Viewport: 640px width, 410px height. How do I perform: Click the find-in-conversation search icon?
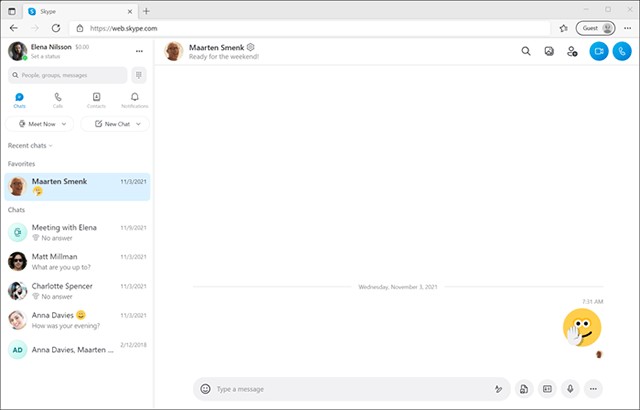[526, 51]
